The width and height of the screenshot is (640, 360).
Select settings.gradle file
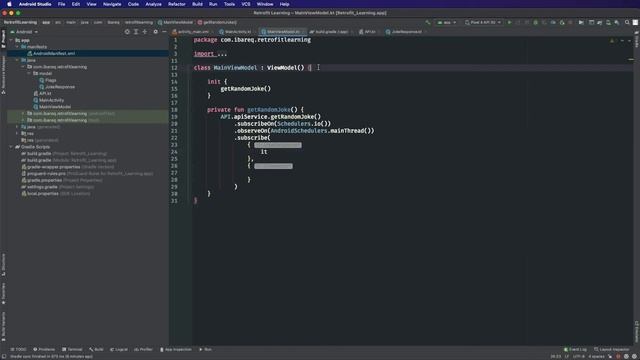(x=58, y=187)
